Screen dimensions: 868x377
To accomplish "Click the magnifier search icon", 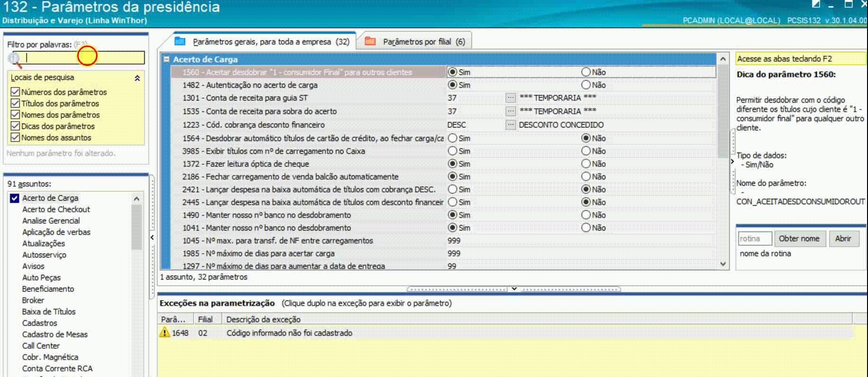I will pos(15,59).
